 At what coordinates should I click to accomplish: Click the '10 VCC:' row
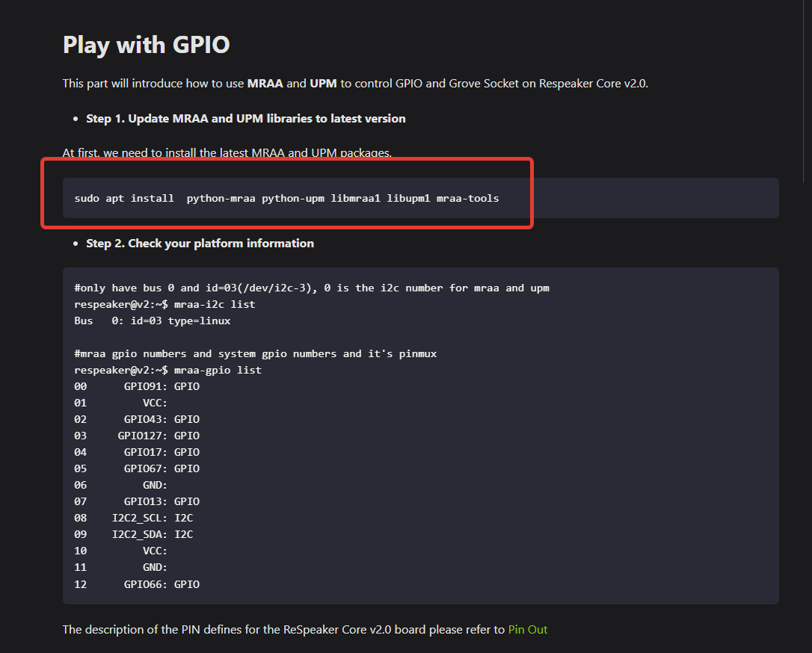(x=120, y=551)
